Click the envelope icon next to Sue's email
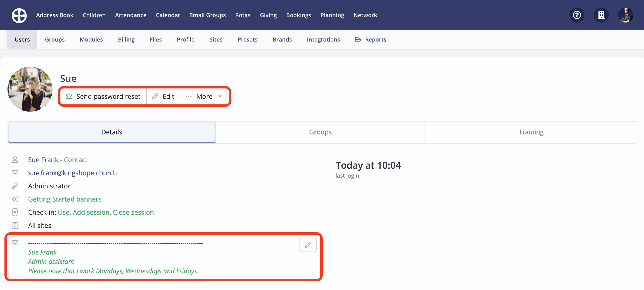 click(x=15, y=172)
